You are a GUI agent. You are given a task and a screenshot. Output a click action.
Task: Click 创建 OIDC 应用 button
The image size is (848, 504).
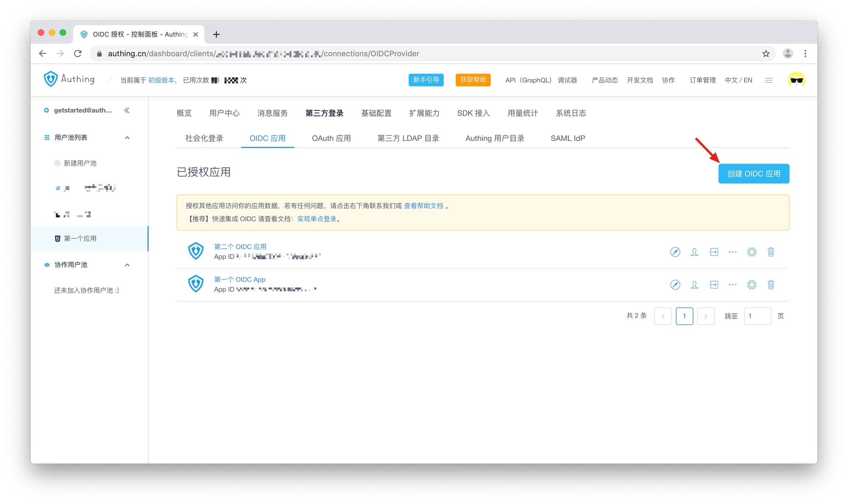(753, 174)
